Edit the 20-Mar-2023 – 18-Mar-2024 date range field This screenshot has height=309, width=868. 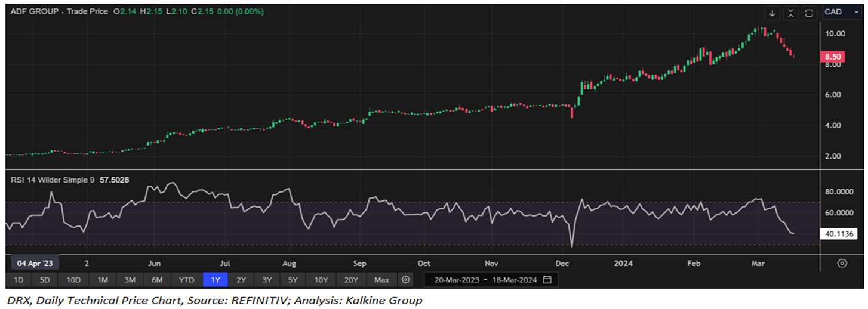[491, 280]
